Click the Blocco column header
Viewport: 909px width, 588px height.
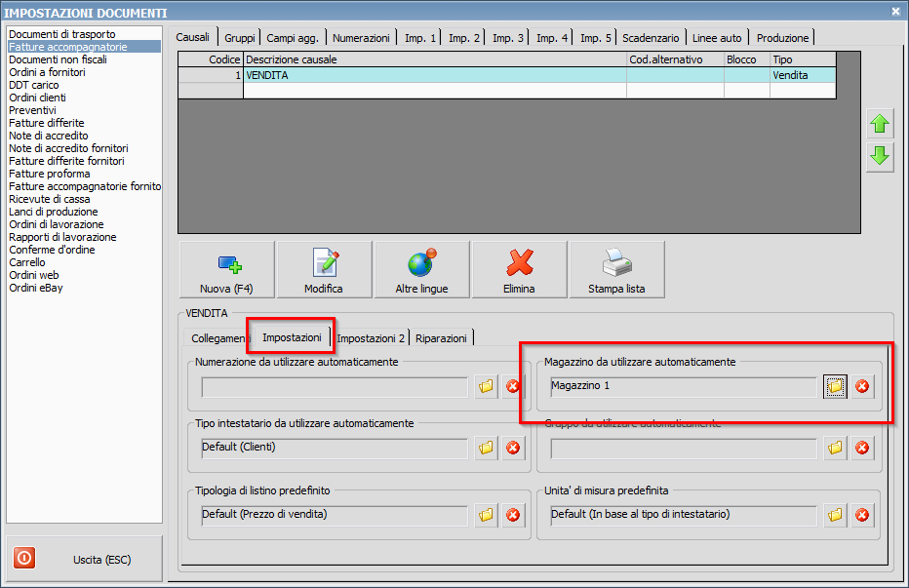coord(747,59)
